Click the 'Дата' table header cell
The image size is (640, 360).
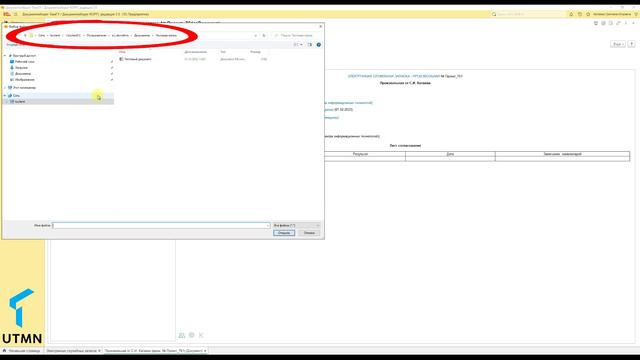coord(450,154)
